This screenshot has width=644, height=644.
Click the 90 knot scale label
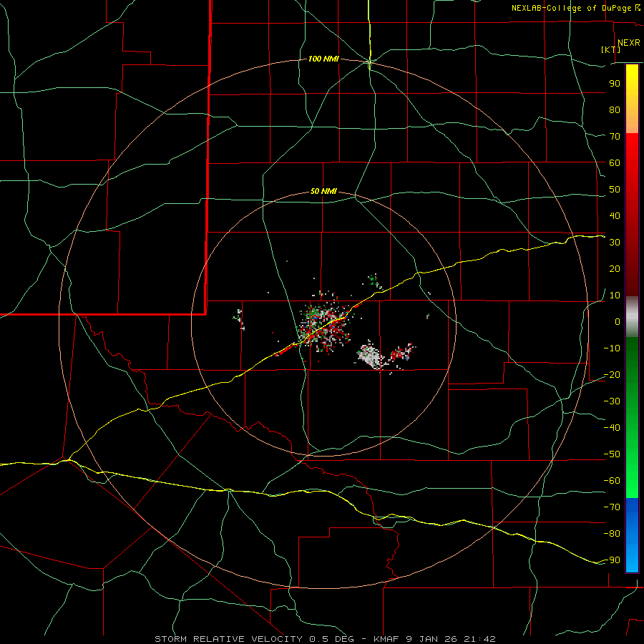tap(615, 84)
